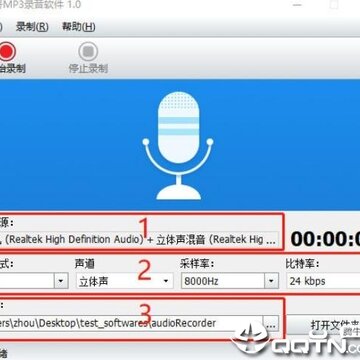Click the 采样率: label
The width and height of the screenshot is (360, 360).
pyautogui.click(x=197, y=264)
